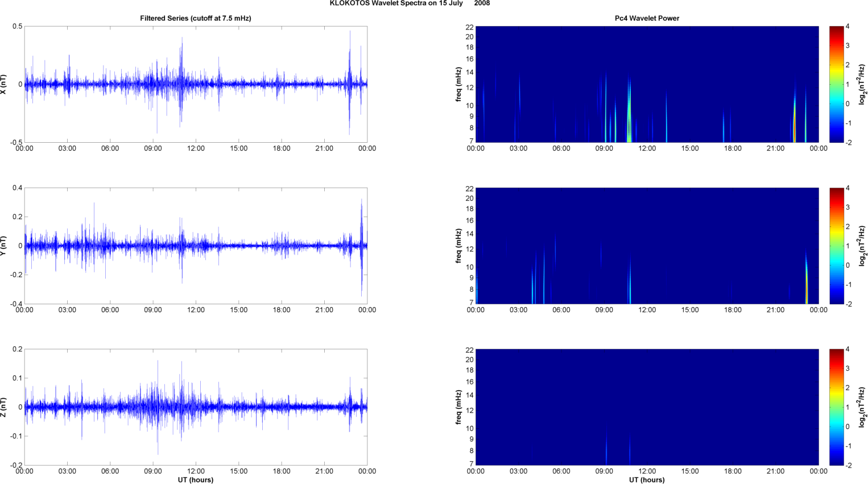Screen dimensions: 868x484
Task: Click the Y component wavelet power spectrogram
Action: coord(647,246)
